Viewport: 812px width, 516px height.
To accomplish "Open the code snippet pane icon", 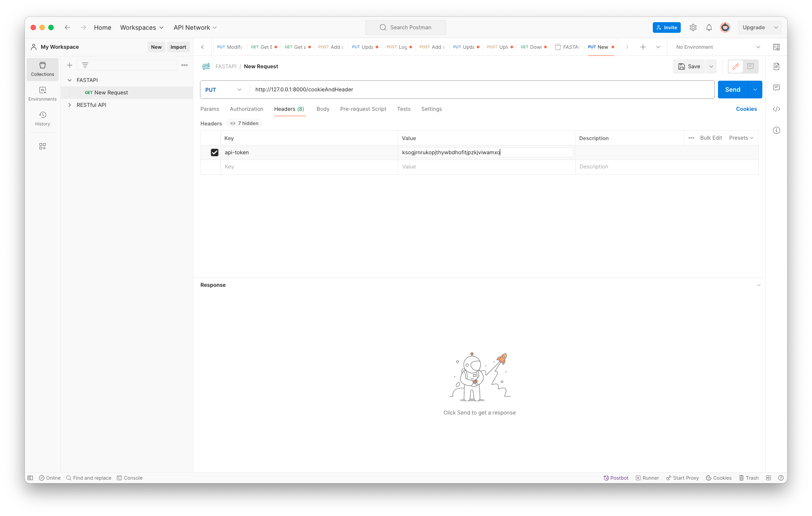I will [x=777, y=109].
